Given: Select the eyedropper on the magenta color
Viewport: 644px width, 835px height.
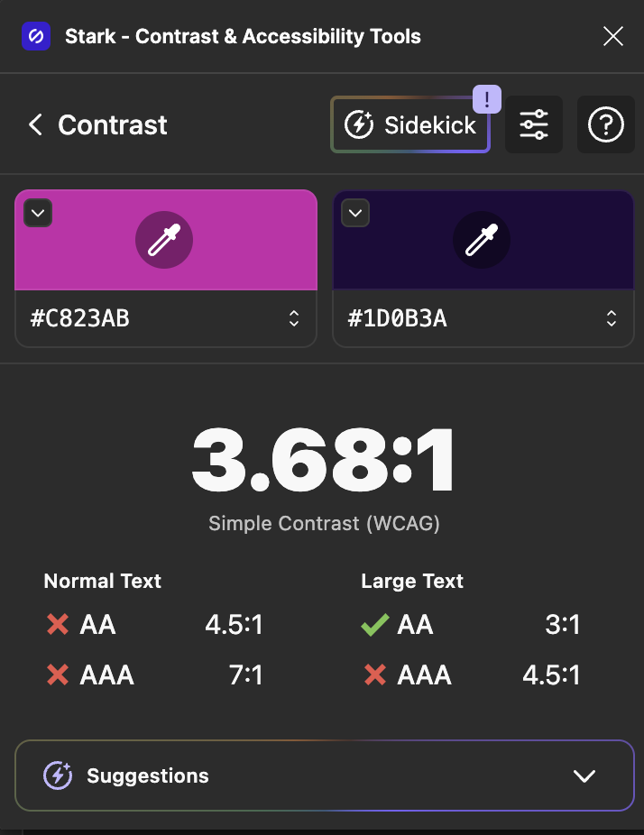Looking at the screenshot, I should pyautogui.click(x=164, y=240).
